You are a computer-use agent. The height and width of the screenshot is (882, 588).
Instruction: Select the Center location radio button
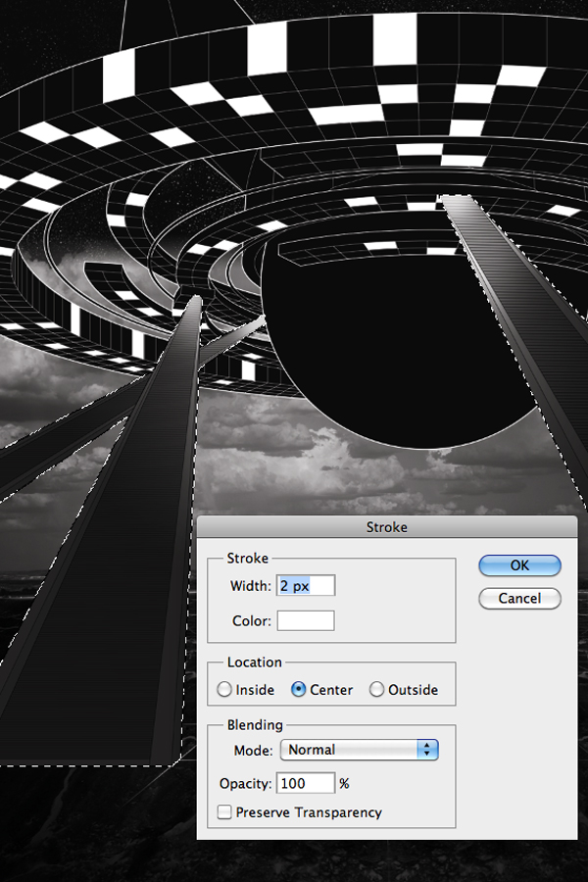coord(298,690)
